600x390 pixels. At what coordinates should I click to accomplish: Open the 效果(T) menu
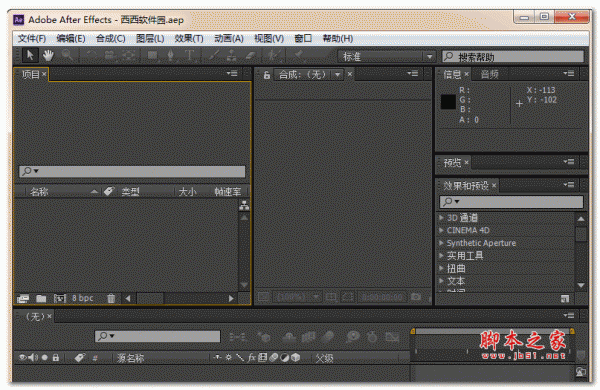[189, 39]
